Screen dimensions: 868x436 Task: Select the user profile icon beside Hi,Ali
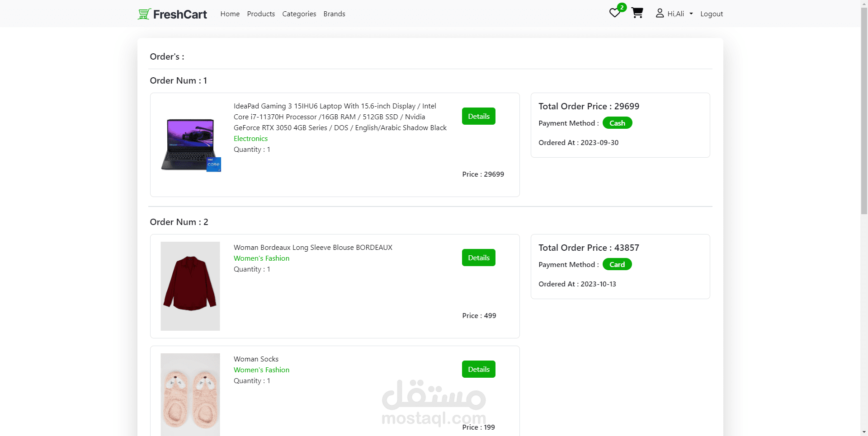[x=660, y=13]
